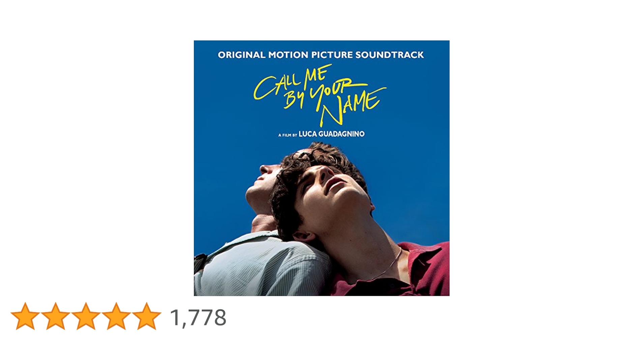
Task: Click the third orange rating star
Action: 86,316
